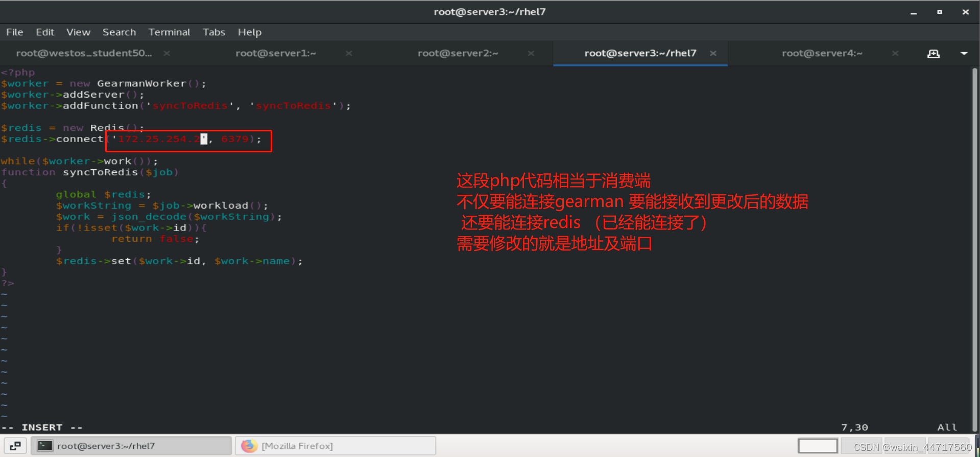The height and width of the screenshot is (457, 980).
Task: Close the terminal window
Action: [965, 12]
